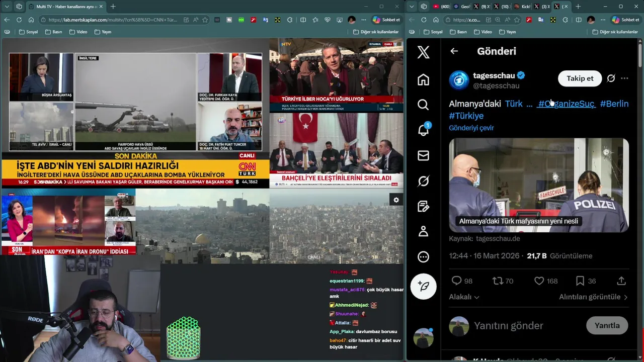Open new tab in X browser window
The width and height of the screenshot is (644, 362).
pyautogui.click(x=578, y=7)
